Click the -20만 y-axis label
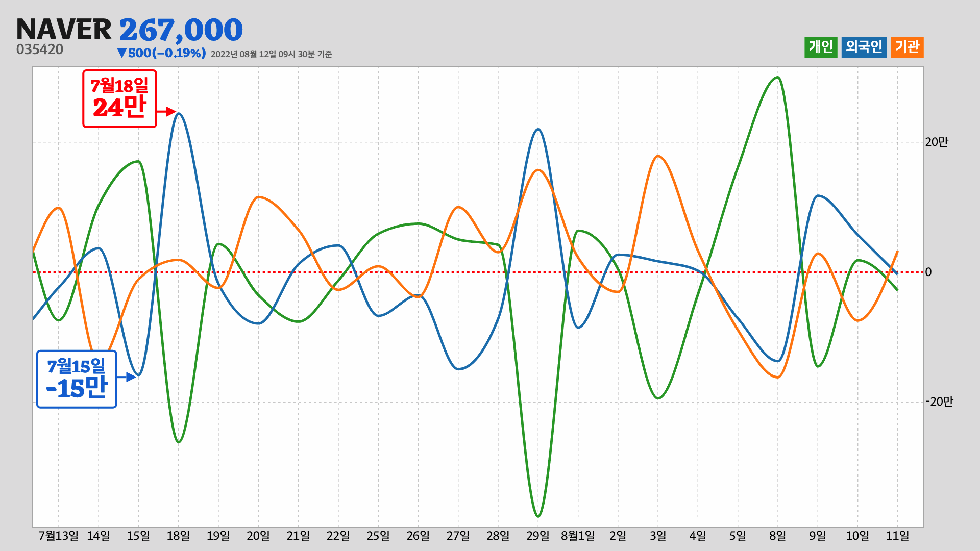980x551 pixels. coord(939,402)
